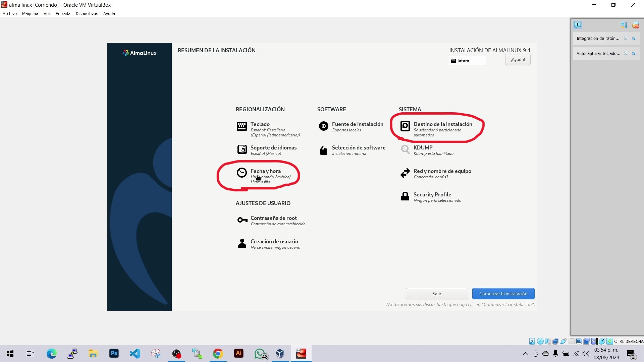Click the Wi-Fi icon in system tray
This screenshot has height=362, width=644.
576,354
